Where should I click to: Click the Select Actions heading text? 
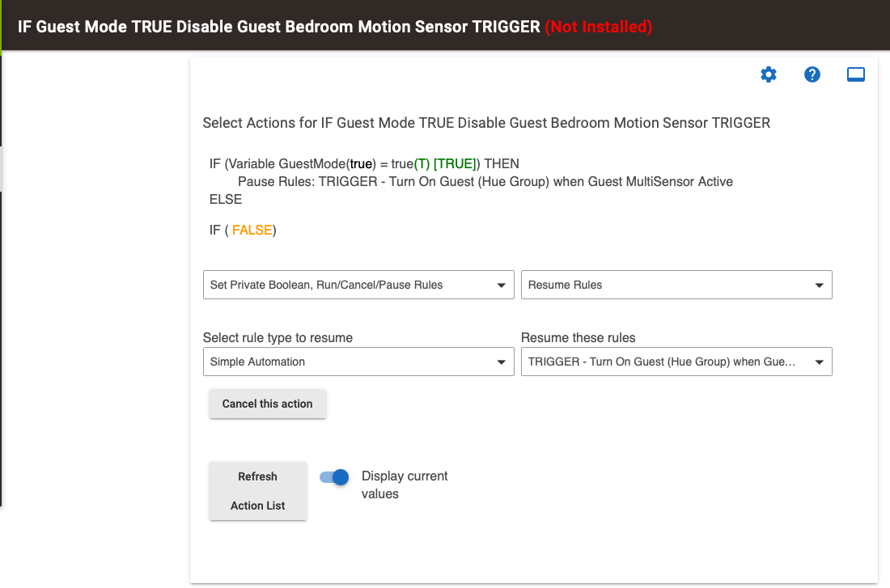pyautogui.click(x=486, y=123)
